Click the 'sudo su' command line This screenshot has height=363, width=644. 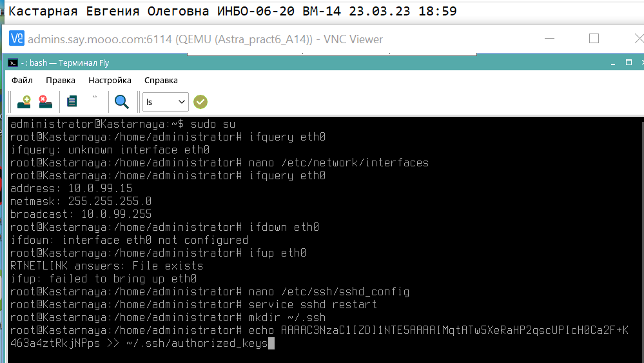pos(213,124)
